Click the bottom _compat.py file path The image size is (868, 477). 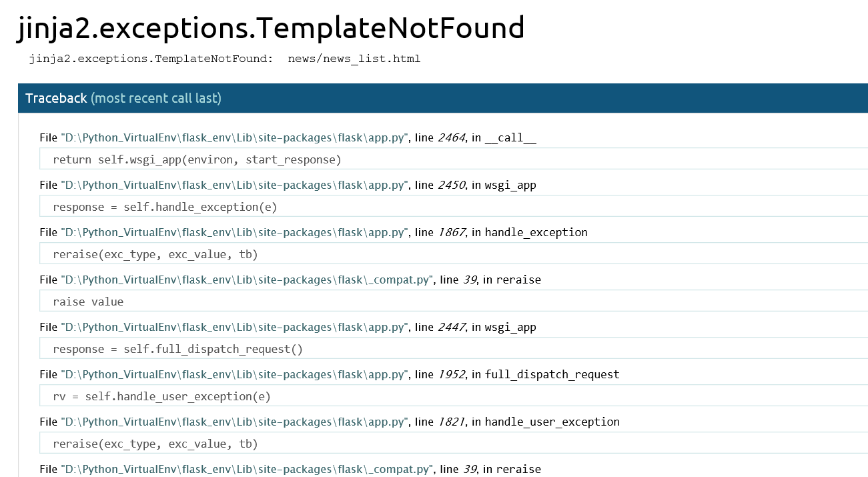(247, 470)
